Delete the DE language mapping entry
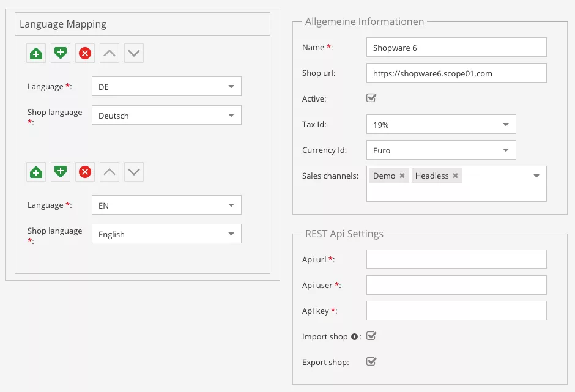The width and height of the screenshot is (575, 392). [85, 53]
